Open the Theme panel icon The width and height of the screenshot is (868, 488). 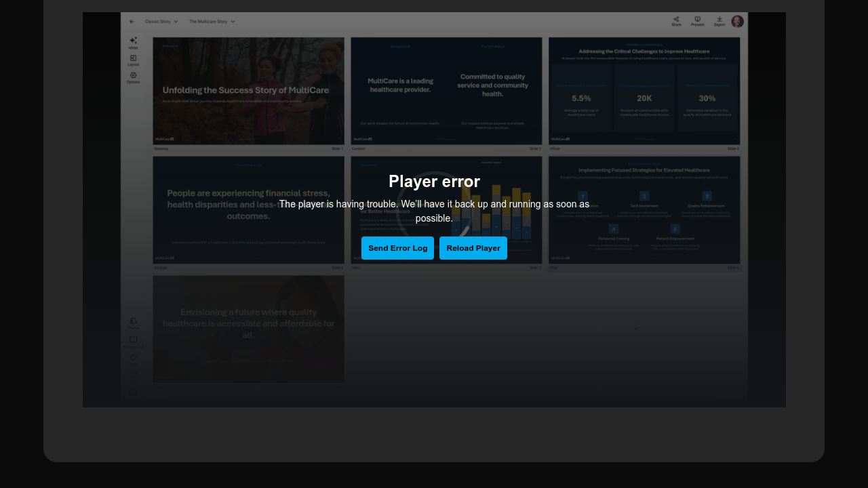[134, 322]
